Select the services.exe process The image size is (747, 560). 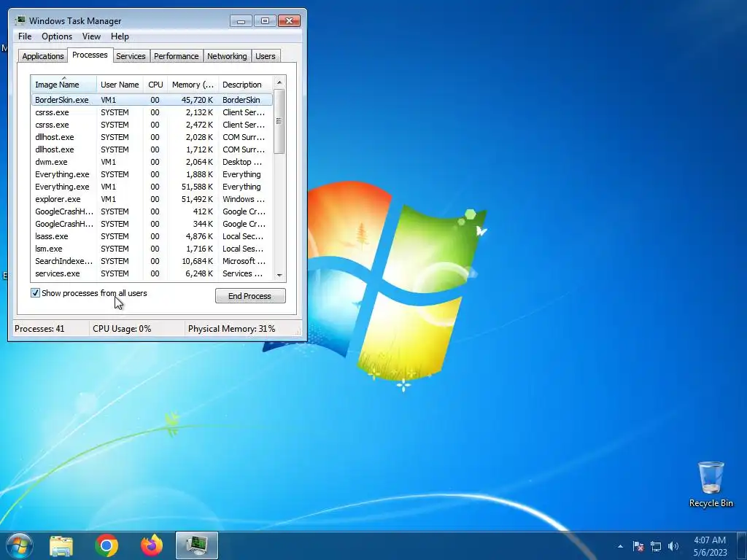(x=152, y=273)
